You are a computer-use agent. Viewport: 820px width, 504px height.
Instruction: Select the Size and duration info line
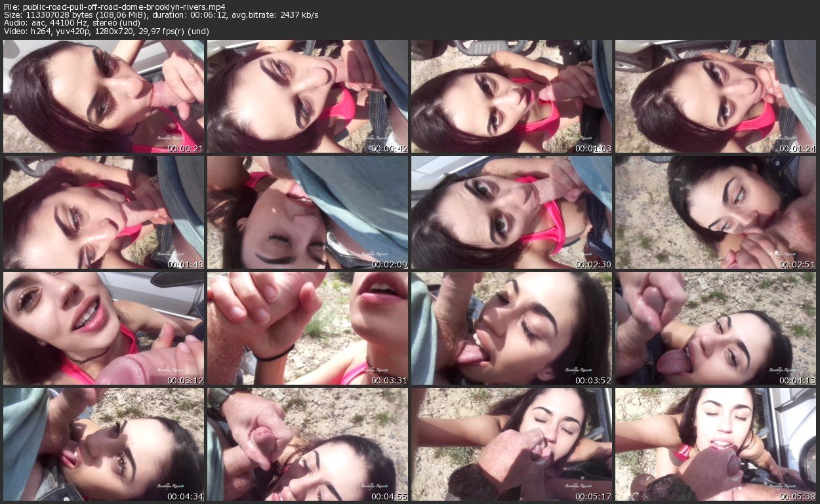pos(161,15)
